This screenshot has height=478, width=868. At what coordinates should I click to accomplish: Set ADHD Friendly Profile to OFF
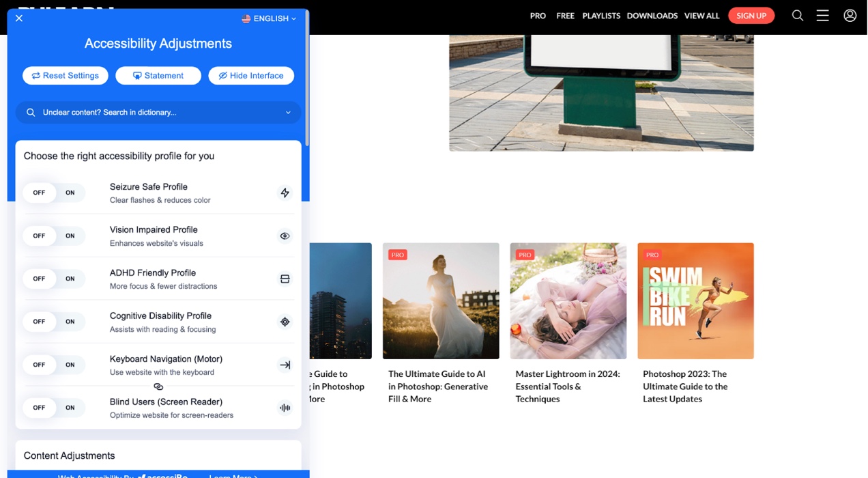[39, 279]
